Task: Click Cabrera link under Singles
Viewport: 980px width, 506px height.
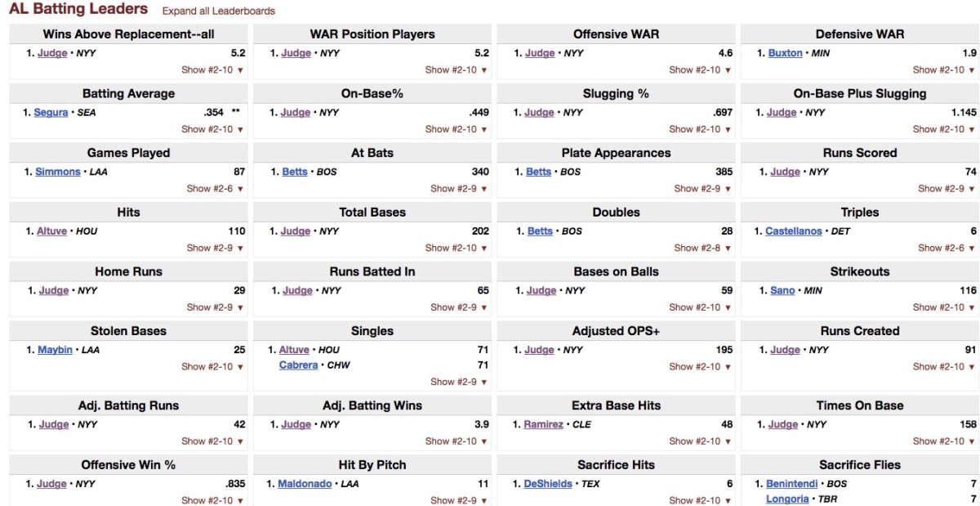Action: point(298,365)
